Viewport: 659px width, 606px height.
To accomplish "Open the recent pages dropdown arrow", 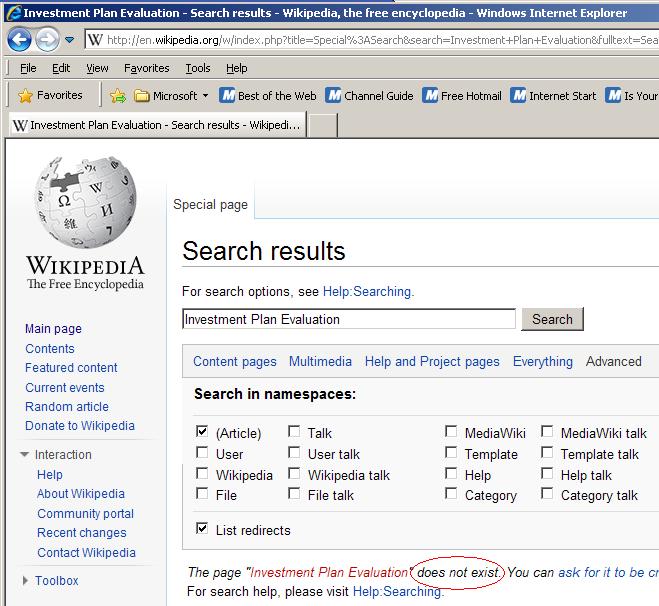I will click(x=70, y=40).
